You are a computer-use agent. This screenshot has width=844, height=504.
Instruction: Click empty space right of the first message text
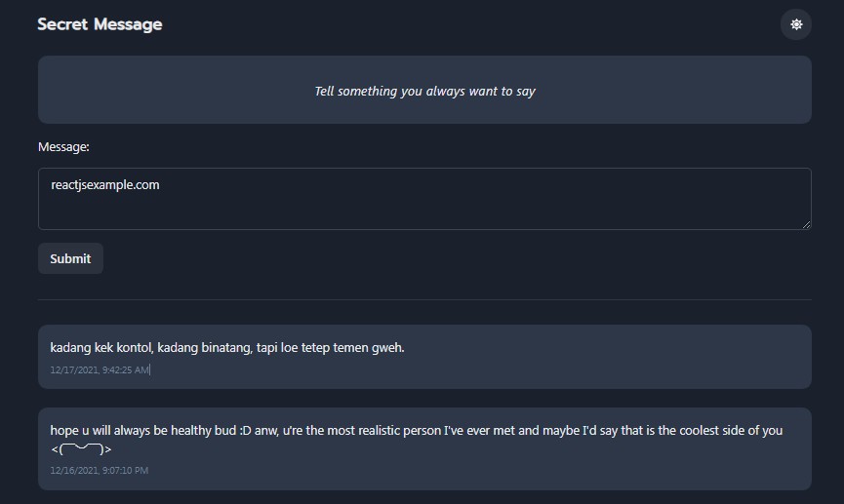coord(605,347)
